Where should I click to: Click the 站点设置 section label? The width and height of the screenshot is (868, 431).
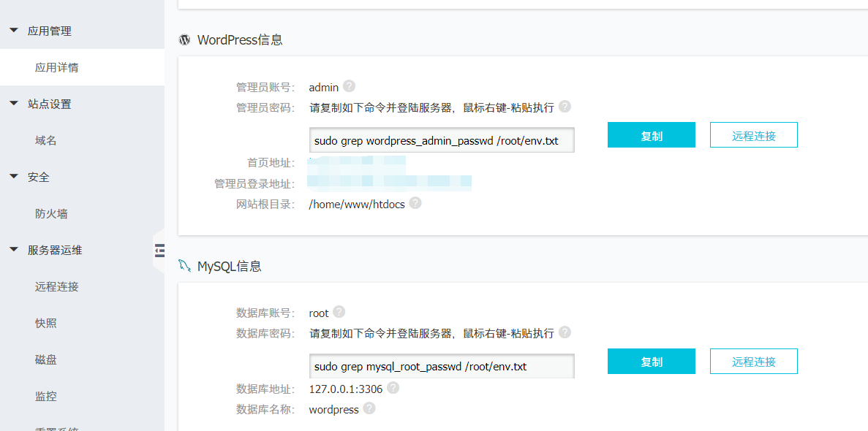point(49,104)
